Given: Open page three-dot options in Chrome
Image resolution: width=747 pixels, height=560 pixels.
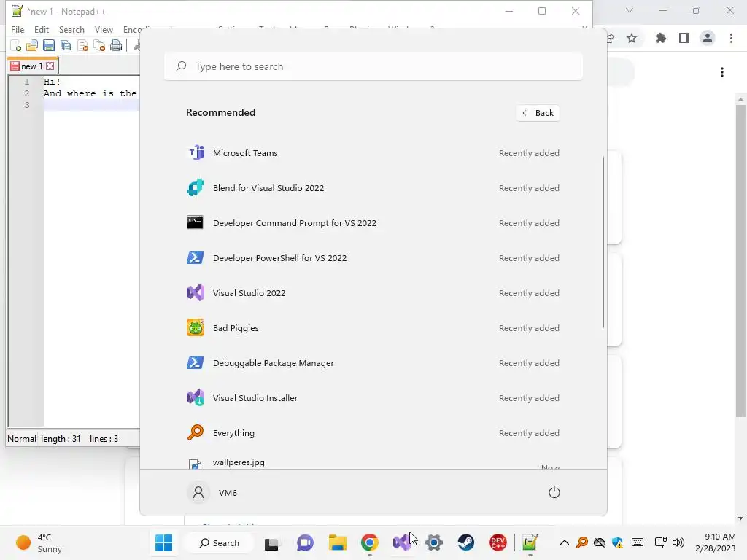Looking at the screenshot, I should (x=722, y=72).
